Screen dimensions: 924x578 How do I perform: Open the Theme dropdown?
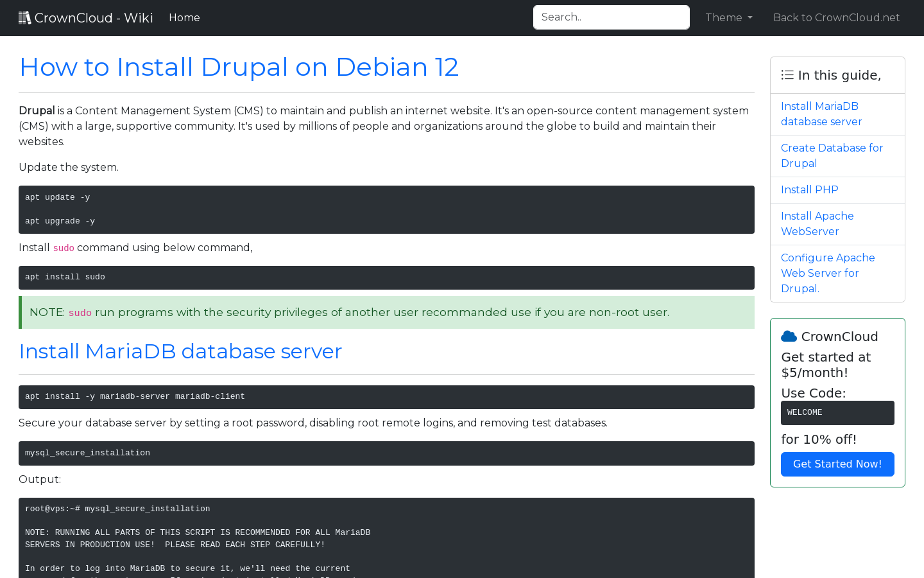click(x=729, y=17)
